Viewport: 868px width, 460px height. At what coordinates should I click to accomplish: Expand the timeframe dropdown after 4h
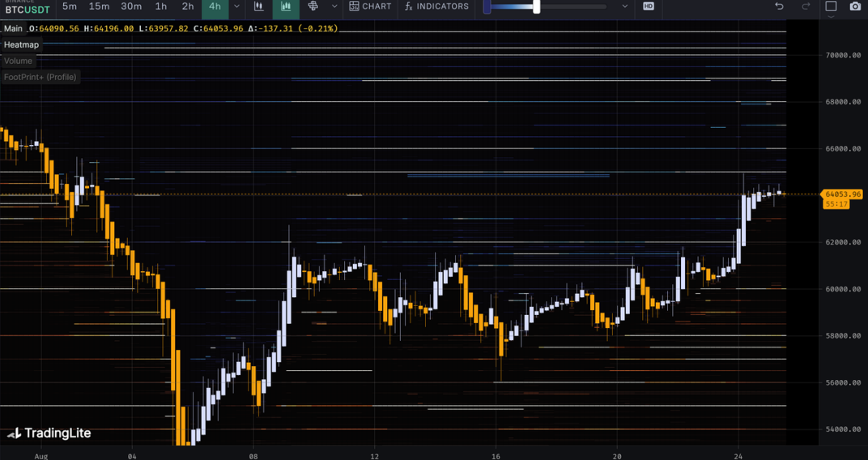coord(236,6)
